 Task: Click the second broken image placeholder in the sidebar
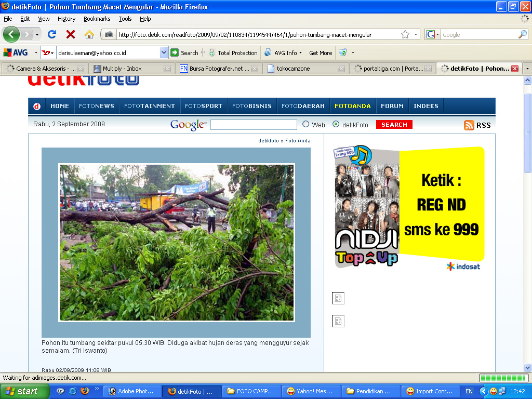pyautogui.click(x=338, y=321)
